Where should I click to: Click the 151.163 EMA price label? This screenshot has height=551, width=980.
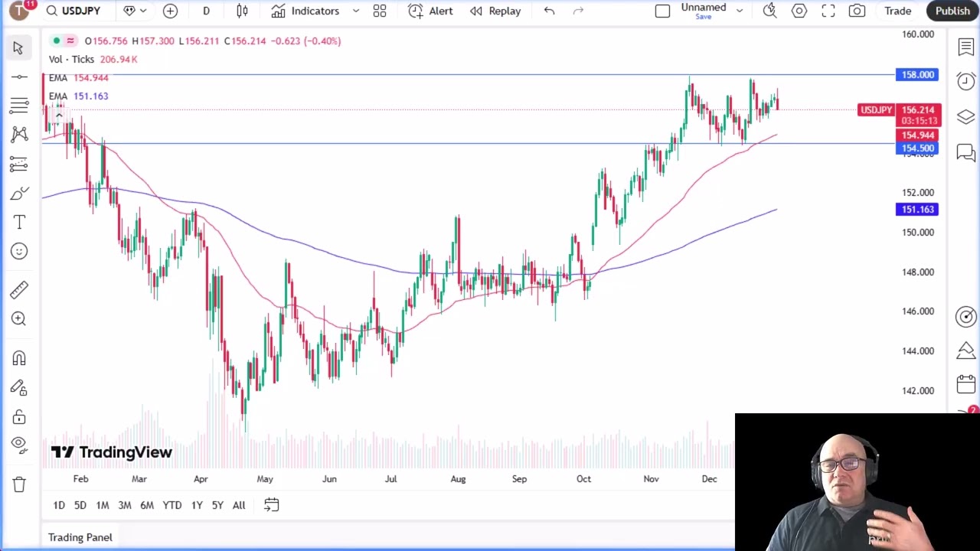coord(917,210)
